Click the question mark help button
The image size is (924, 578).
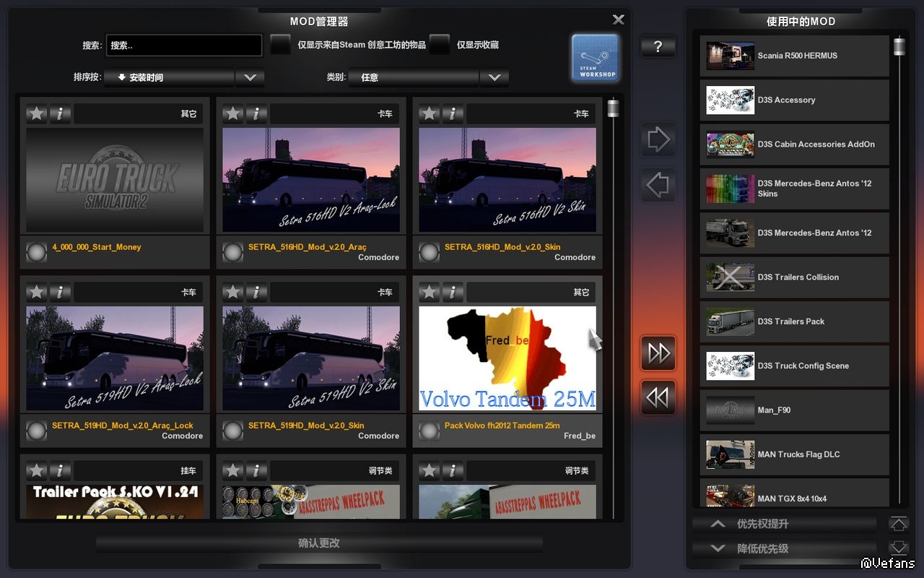pos(658,47)
